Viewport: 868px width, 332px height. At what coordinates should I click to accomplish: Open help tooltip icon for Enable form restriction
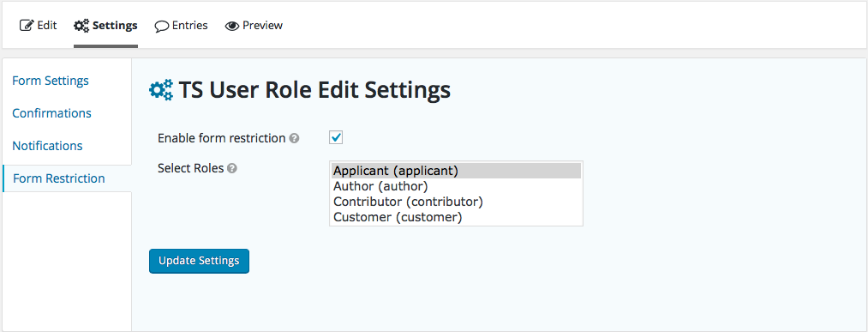coord(295,138)
